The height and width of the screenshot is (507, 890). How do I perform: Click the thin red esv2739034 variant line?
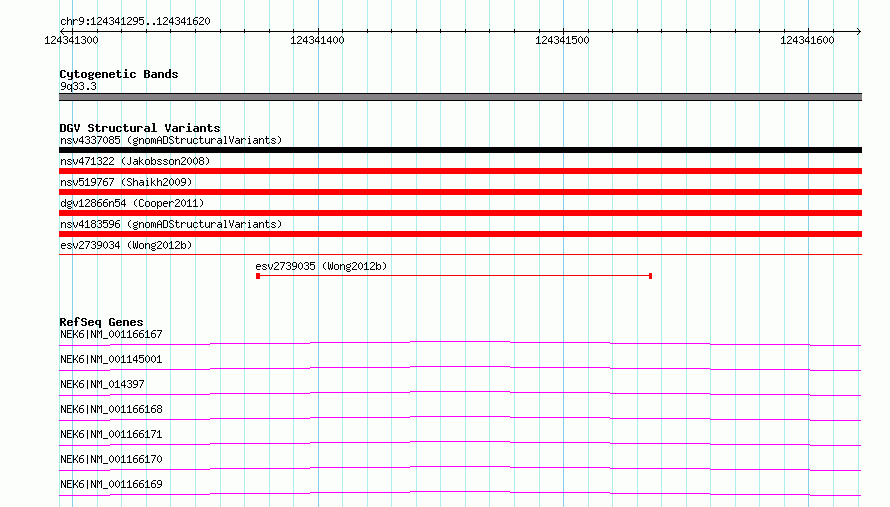tap(460, 254)
